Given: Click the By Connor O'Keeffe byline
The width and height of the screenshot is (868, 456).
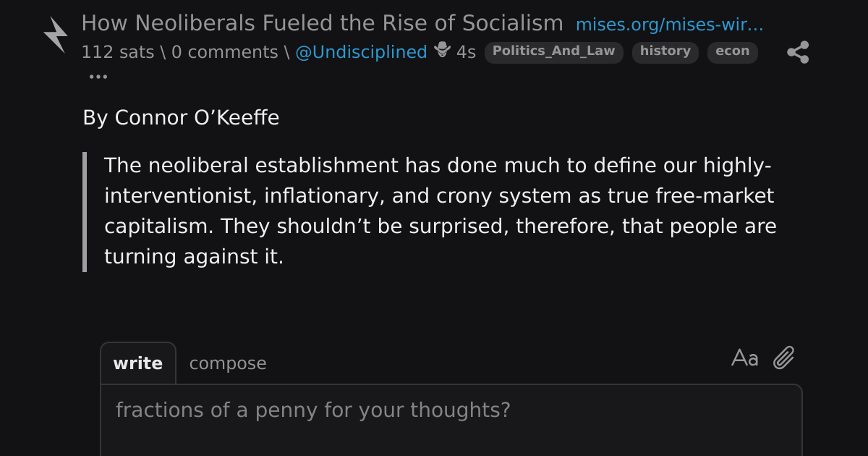Looking at the screenshot, I should pyautogui.click(x=181, y=117).
